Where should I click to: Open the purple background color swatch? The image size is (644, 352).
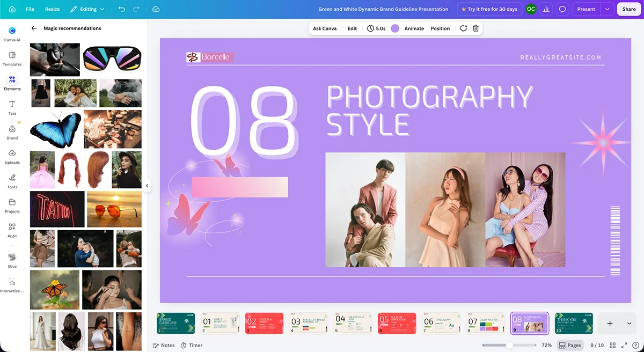[395, 28]
